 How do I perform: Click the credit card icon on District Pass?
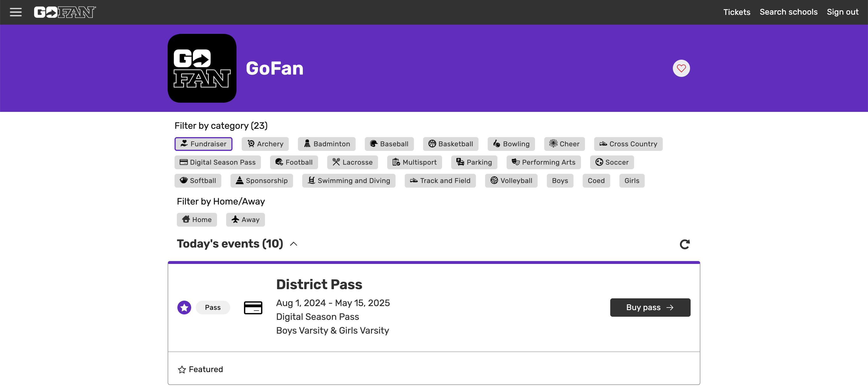[x=253, y=307]
